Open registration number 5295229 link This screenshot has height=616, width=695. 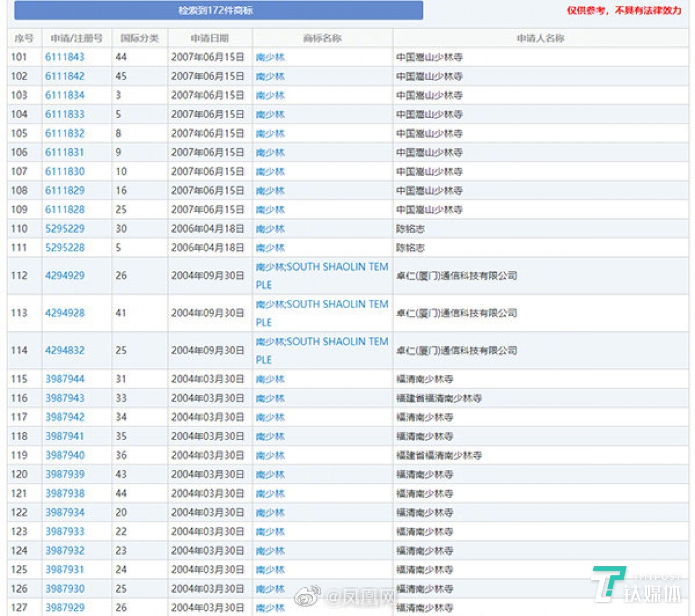[x=65, y=228]
